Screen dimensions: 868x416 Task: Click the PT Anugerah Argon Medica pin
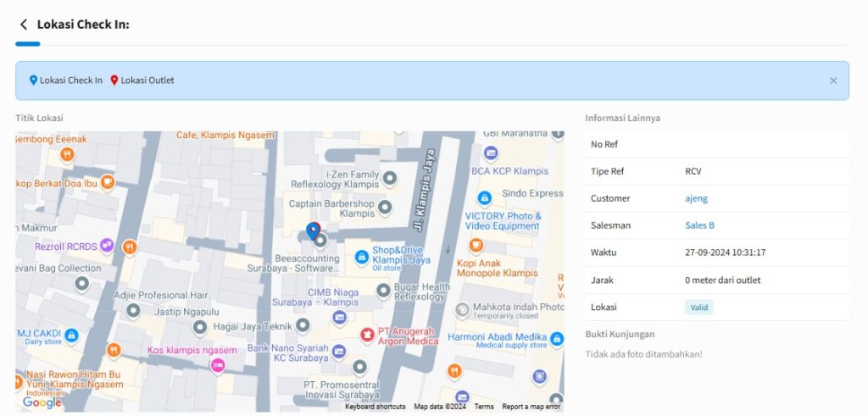tap(367, 334)
